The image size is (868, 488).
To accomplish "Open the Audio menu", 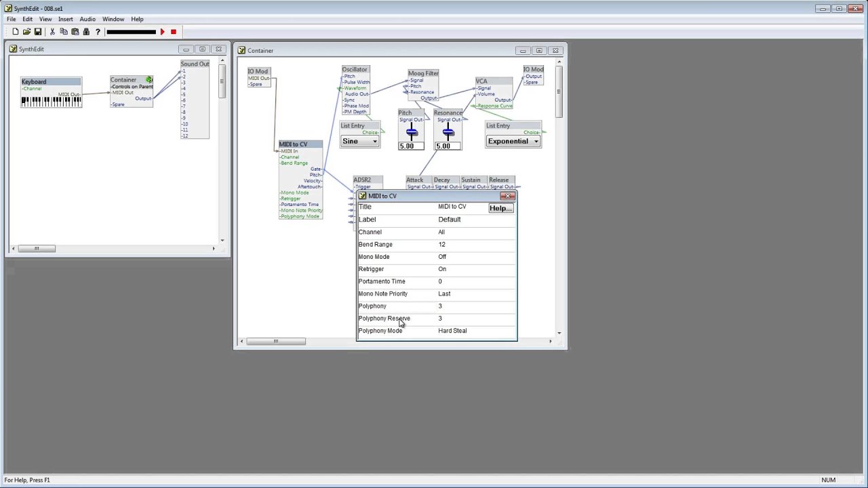I will point(87,19).
